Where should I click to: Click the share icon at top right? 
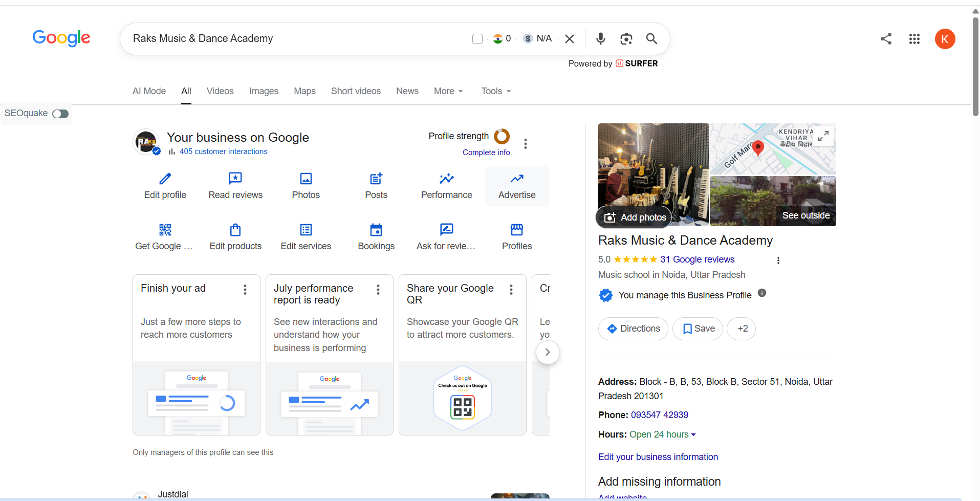pos(886,39)
